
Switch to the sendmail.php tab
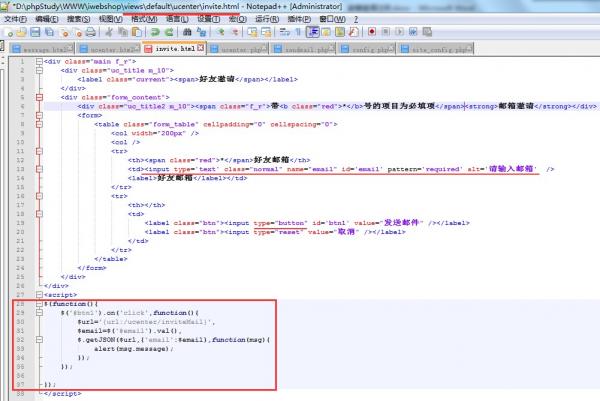click(303, 49)
